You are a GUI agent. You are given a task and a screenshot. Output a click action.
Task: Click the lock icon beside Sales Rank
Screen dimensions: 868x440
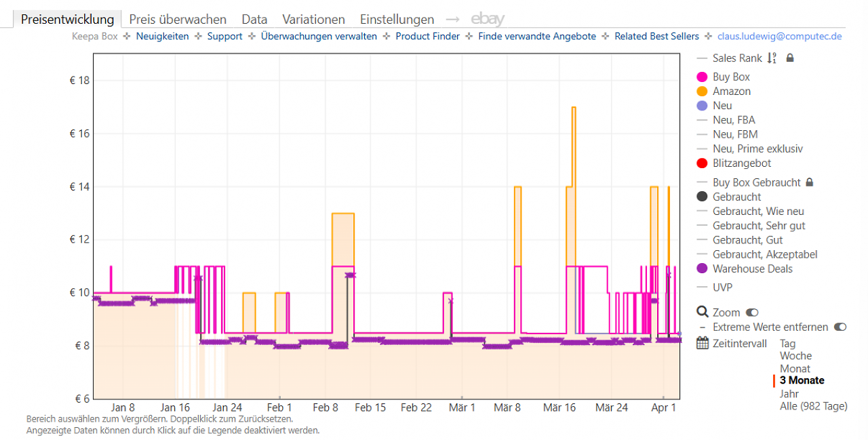790,58
